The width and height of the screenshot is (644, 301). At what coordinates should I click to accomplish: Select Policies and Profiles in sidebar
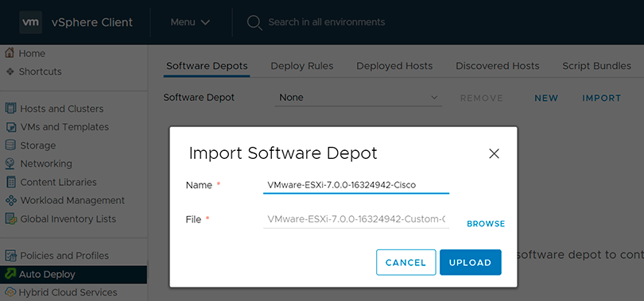click(x=64, y=256)
